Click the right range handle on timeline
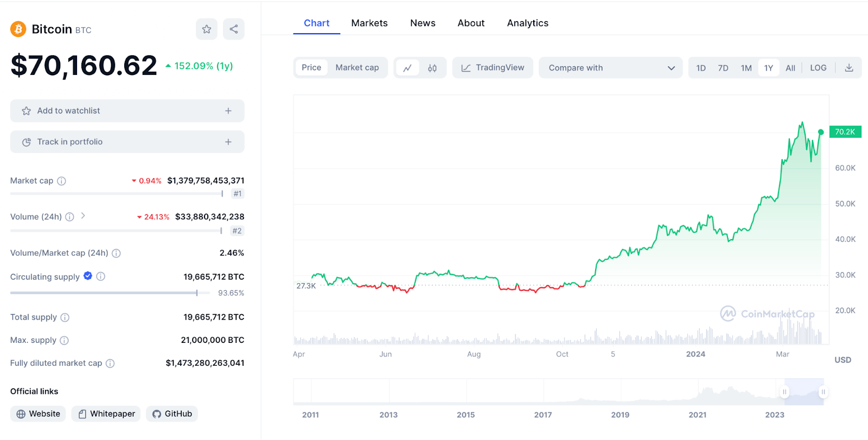Viewport: 868px width, 440px height. (x=823, y=392)
